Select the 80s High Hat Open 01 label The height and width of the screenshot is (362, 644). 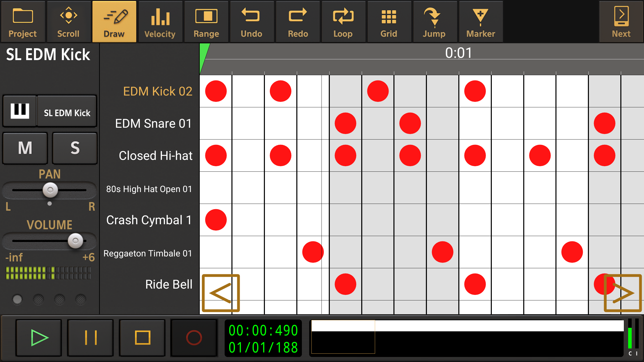pyautogui.click(x=149, y=189)
